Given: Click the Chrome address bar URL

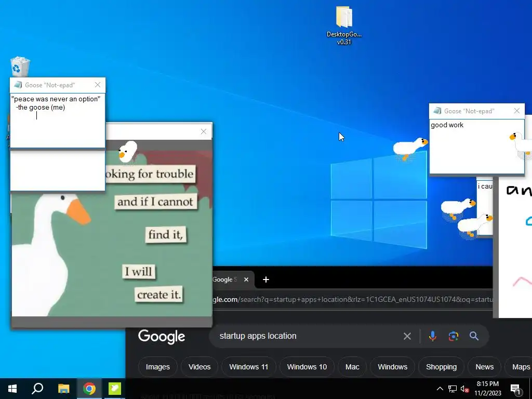Looking at the screenshot, I should click(x=353, y=300).
